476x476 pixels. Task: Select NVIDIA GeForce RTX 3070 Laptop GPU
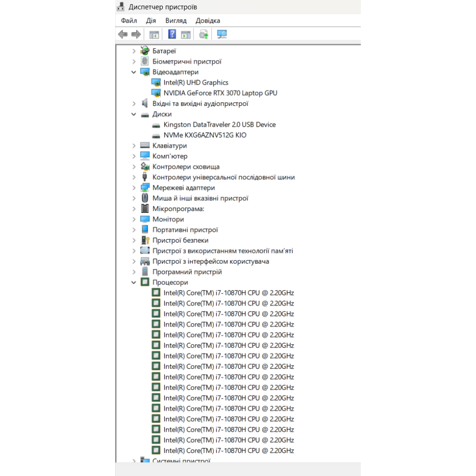tap(220, 93)
